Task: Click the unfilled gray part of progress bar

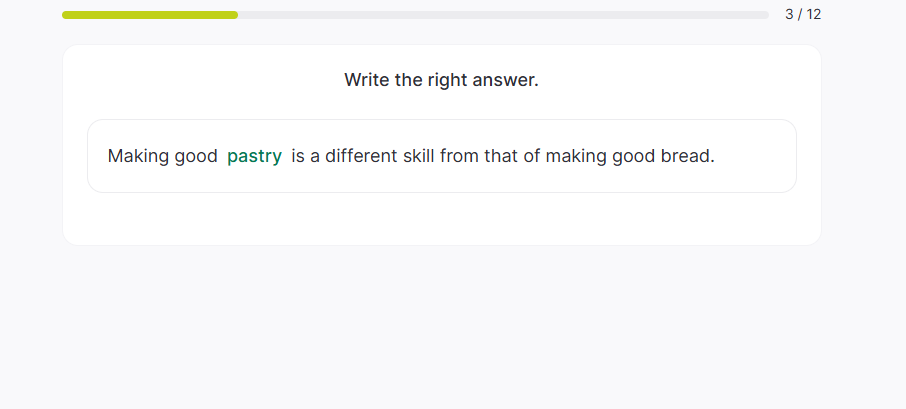Action: pyautogui.click(x=500, y=15)
